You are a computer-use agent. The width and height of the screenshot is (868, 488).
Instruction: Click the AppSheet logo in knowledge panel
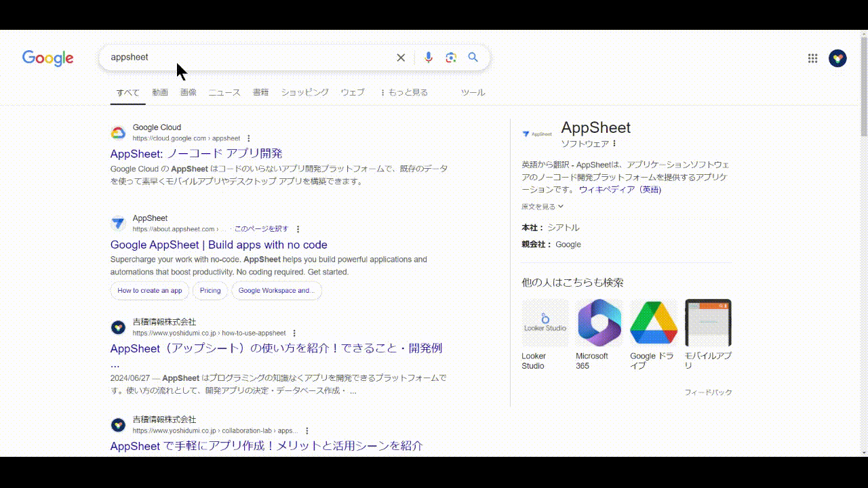(x=537, y=134)
